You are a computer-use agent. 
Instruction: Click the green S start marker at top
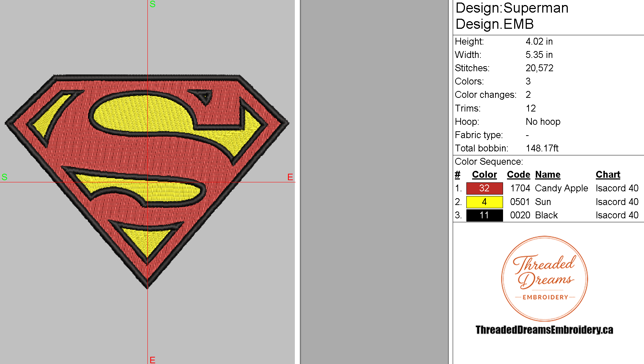152,4
